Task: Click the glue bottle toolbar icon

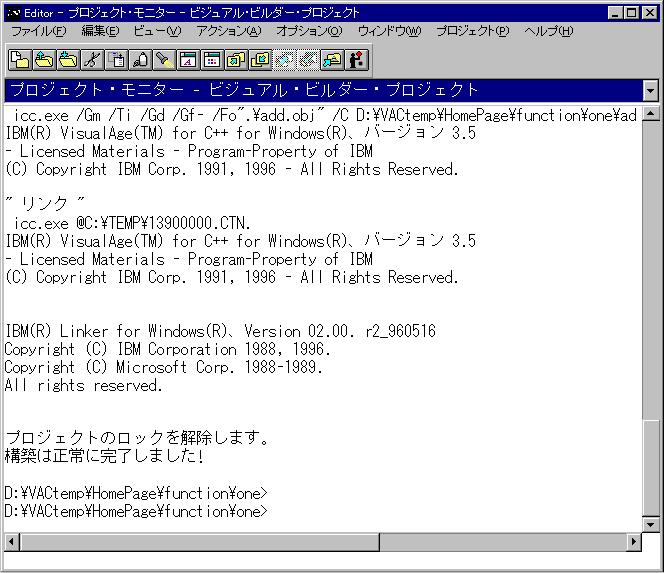Action: click(x=141, y=60)
